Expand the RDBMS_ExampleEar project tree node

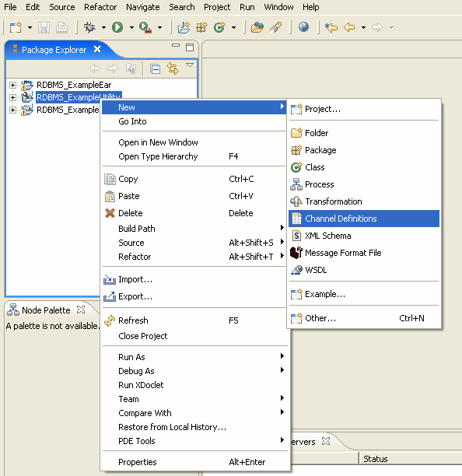coord(12,85)
